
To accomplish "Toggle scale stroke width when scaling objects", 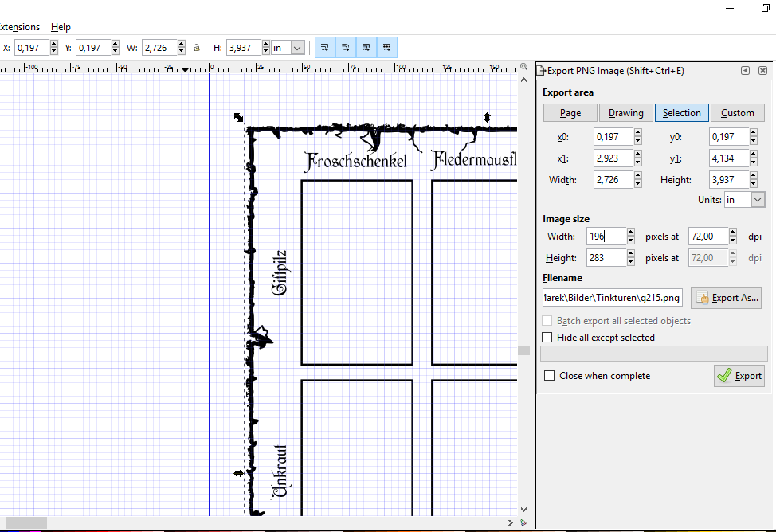I will [324, 47].
